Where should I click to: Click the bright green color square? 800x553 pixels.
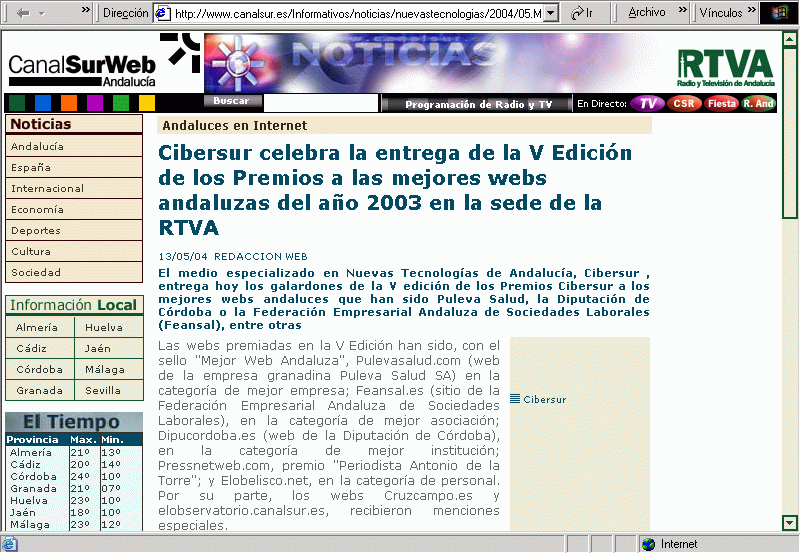(121, 103)
